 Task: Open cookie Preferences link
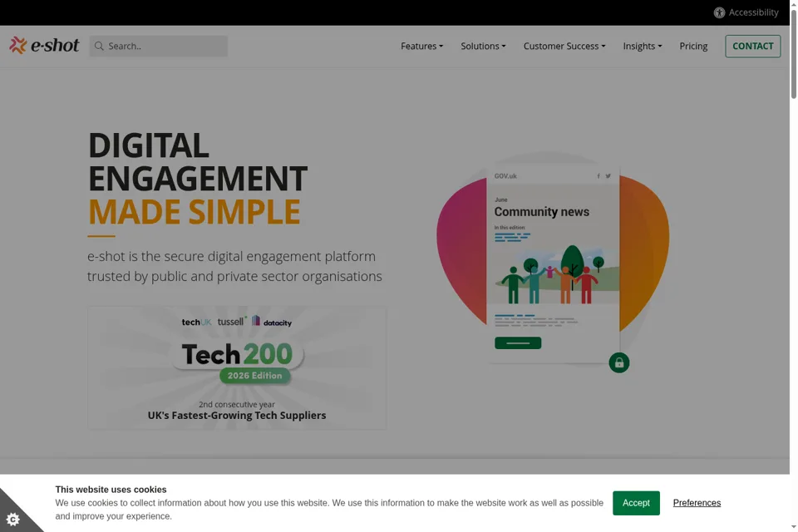click(x=697, y=503)
